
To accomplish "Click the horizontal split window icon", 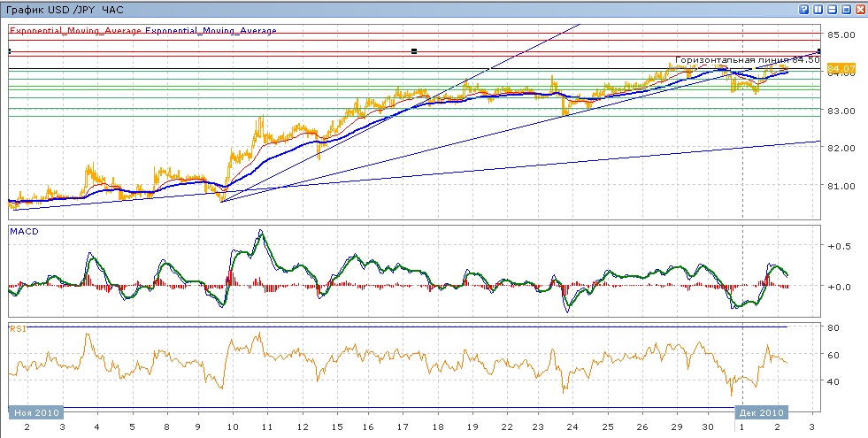I will pos(832,10).
